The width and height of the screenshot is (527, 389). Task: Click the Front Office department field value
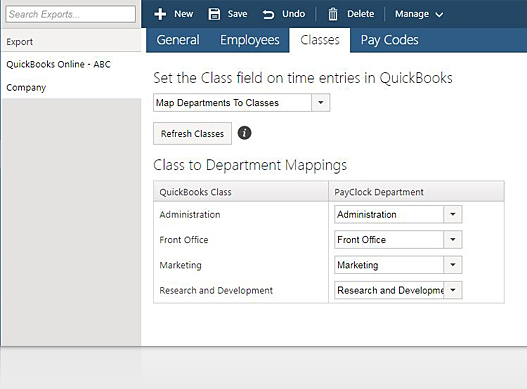pyautogui.click(x=361, y=240)
